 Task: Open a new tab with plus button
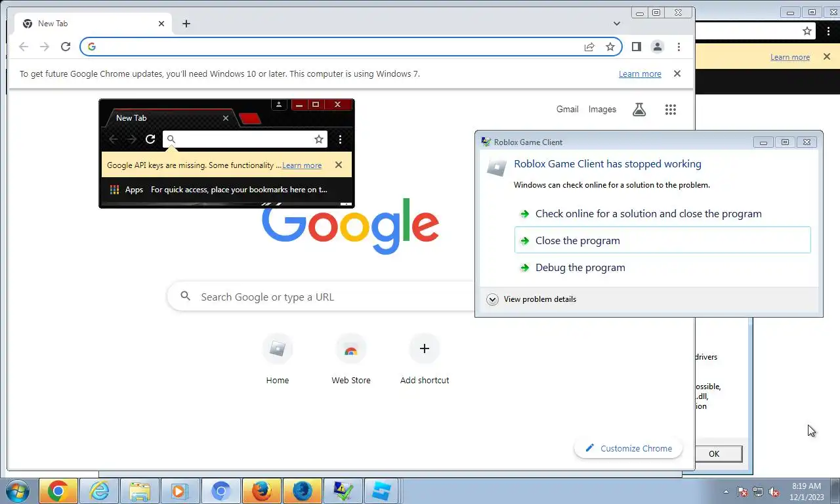tap(186, 24)
